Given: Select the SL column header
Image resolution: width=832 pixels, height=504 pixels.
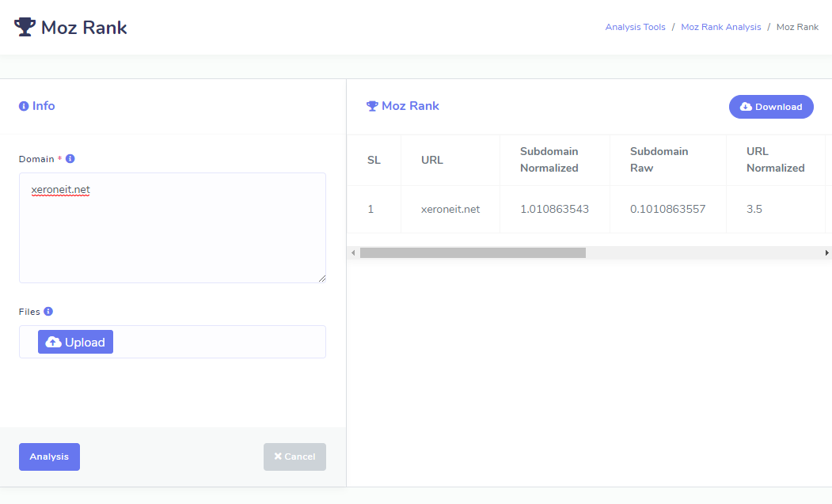Looking at the screenshot, I should point(374,160).
